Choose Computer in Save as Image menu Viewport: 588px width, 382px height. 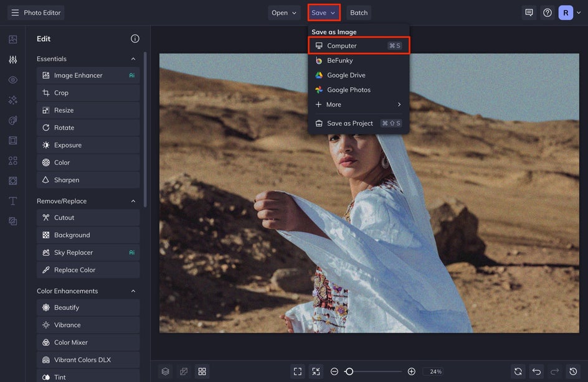pos(359,45)
